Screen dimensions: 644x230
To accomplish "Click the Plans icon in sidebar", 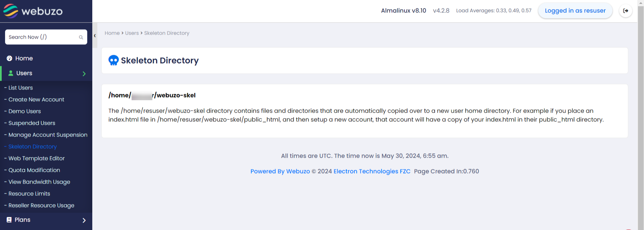I will [x=9, y=220].
